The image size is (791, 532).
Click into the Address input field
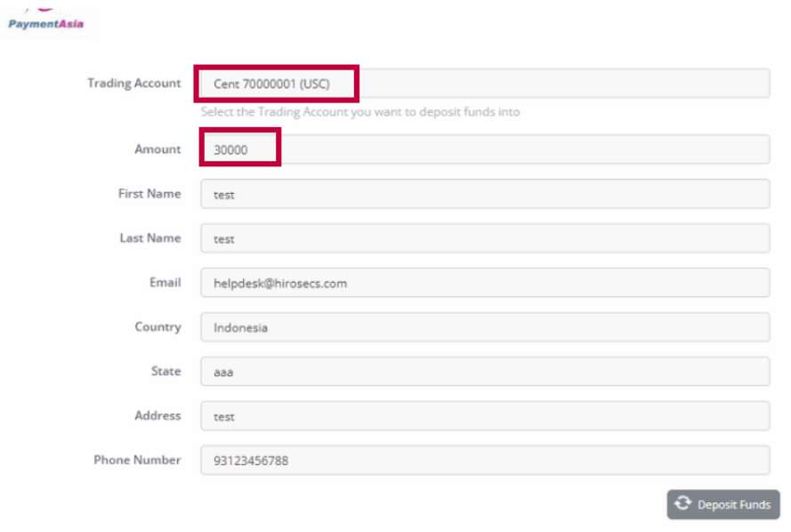coord(484,416)
